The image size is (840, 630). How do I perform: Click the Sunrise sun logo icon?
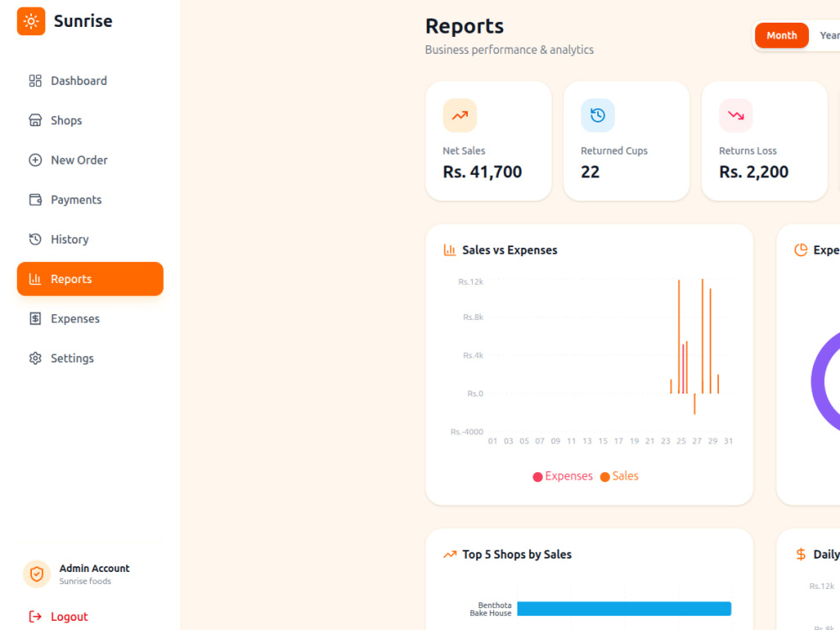tap(31, 22)
